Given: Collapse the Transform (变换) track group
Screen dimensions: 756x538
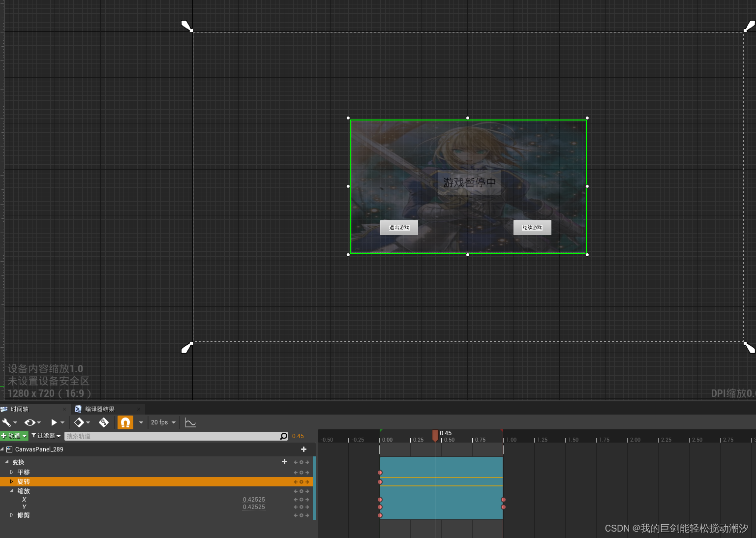Looking at the screenshot, I should click(7, 462).
